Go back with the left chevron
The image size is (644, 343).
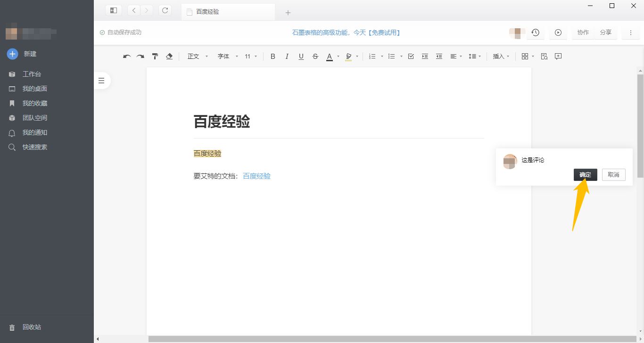[x=134, y=10]
